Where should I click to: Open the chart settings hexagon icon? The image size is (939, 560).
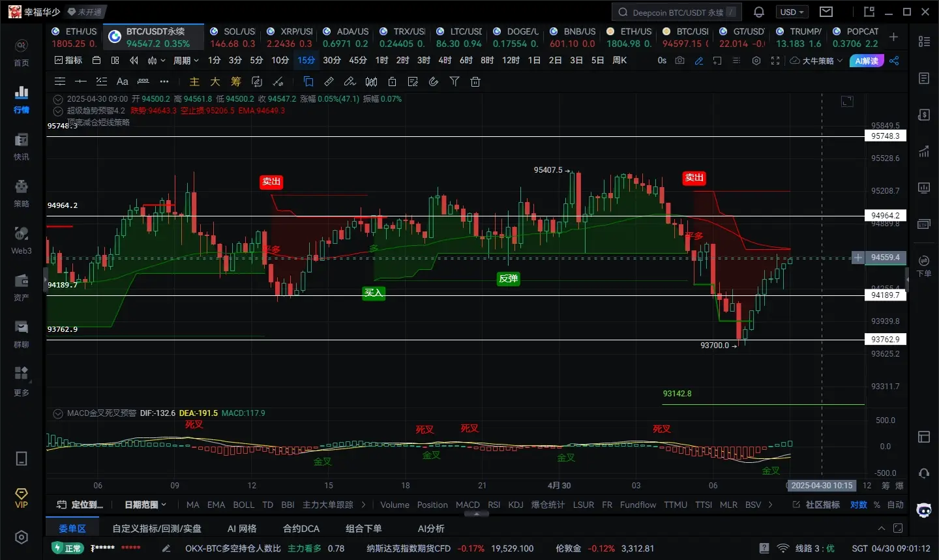point(756,61)
